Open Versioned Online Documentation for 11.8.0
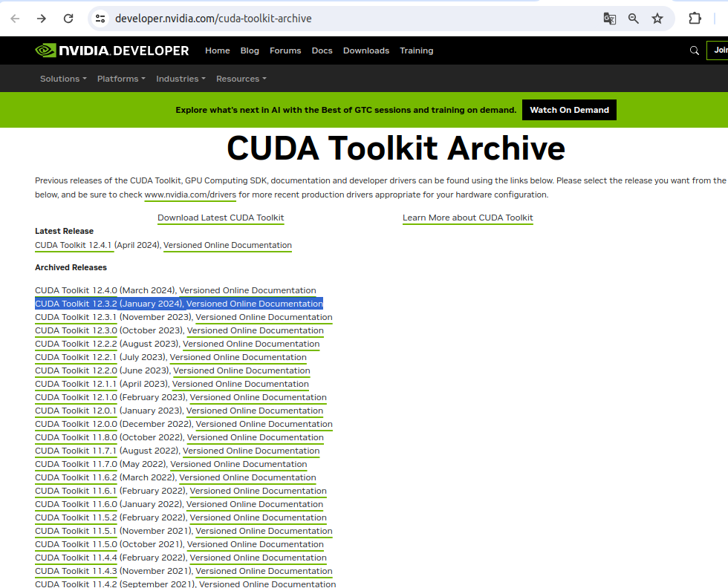Screen dimensions: 728x588 tap(256, 437)
